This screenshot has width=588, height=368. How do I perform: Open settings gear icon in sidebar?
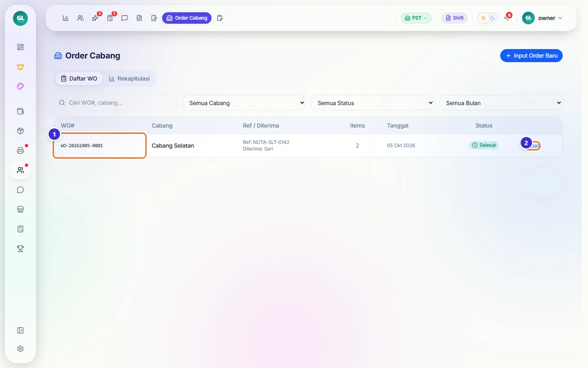pos(20,349)
